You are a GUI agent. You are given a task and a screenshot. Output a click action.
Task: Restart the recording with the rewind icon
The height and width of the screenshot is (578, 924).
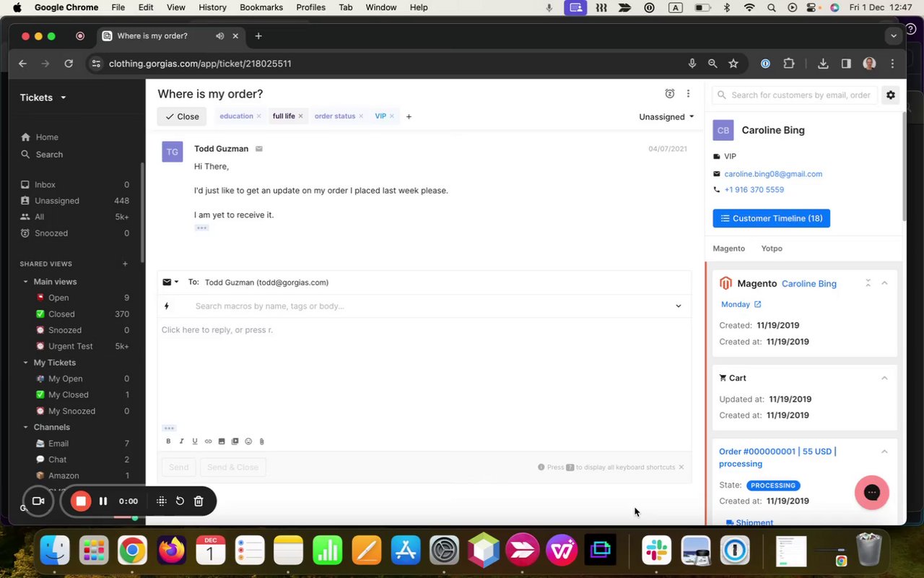180,501
